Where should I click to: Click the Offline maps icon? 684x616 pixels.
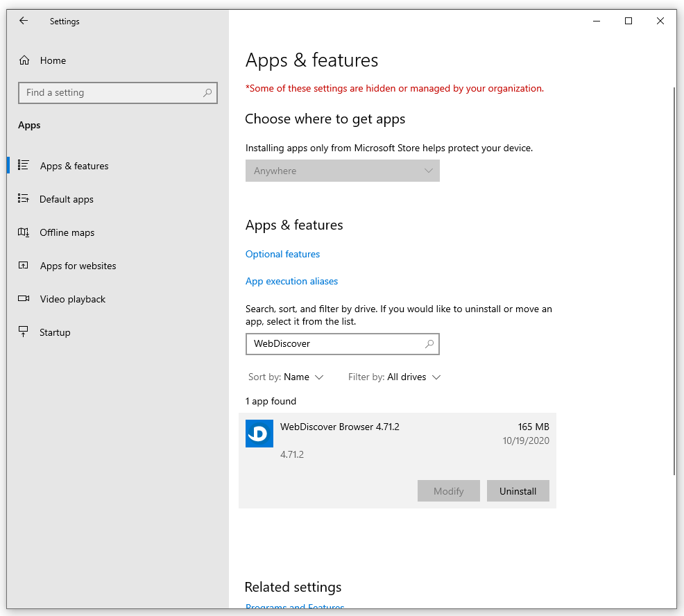coord(24,232)
